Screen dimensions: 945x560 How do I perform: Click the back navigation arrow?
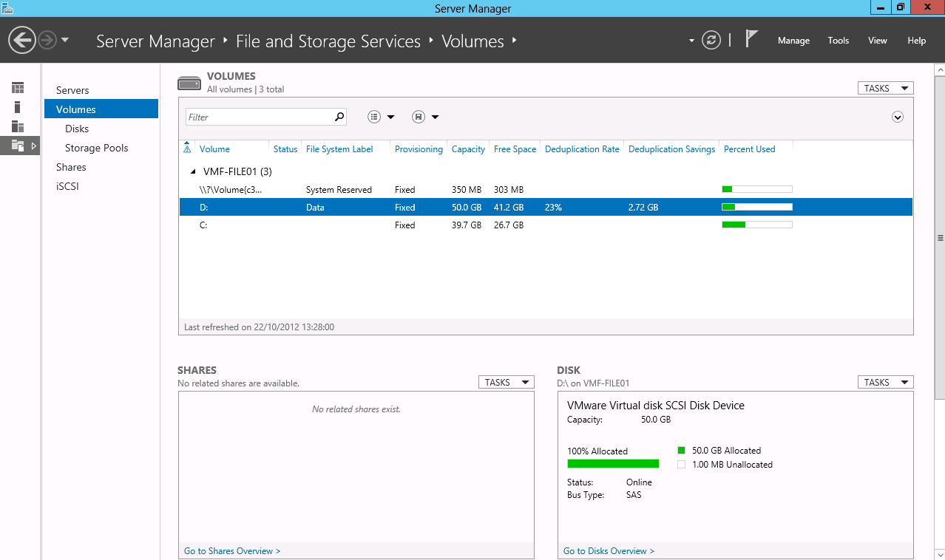(x=23, y=40)
